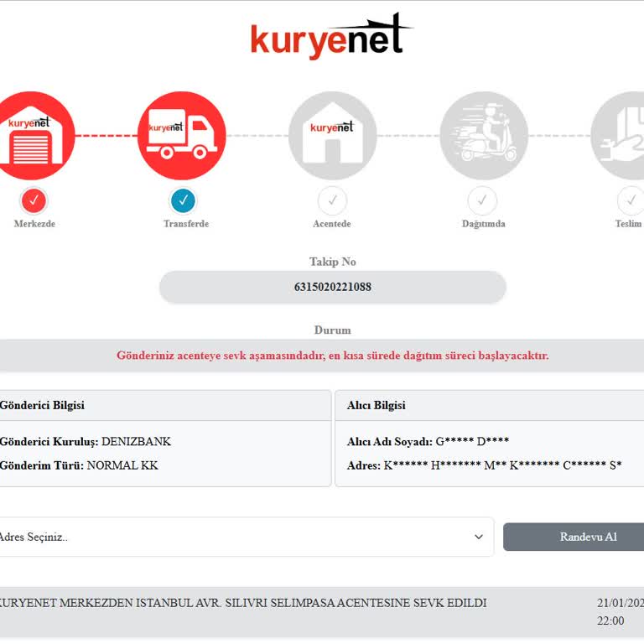This screenshot has height=644, width=644.
Task: Click the Transferde truck stage icon
Action: 182,136
